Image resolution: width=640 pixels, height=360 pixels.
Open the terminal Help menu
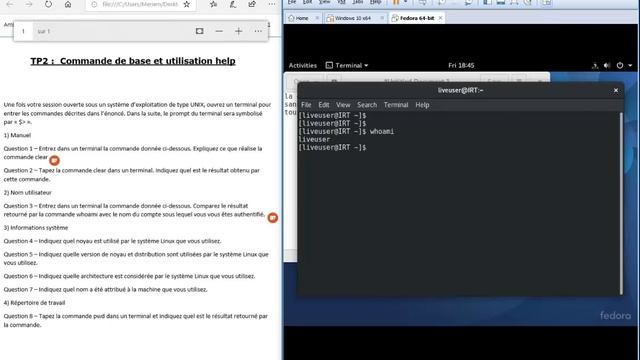pyautogui.click(x=422, y=105)
